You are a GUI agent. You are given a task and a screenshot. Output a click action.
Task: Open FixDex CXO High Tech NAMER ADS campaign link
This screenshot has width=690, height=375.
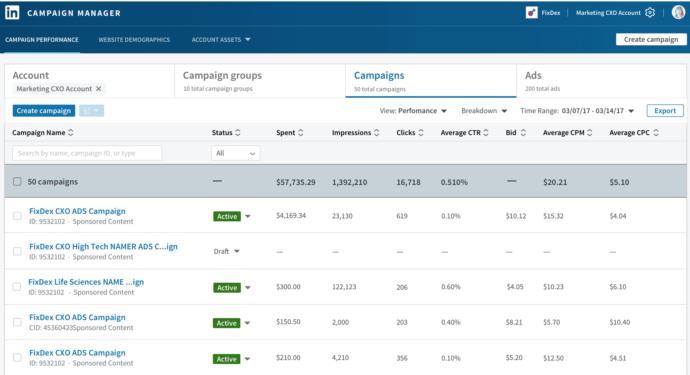tap(103, 246)
